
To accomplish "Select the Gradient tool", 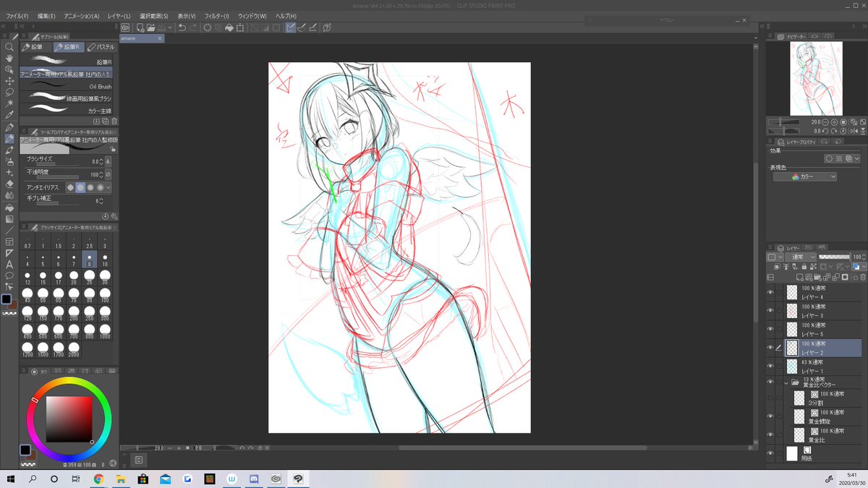I will pos(9,218).
